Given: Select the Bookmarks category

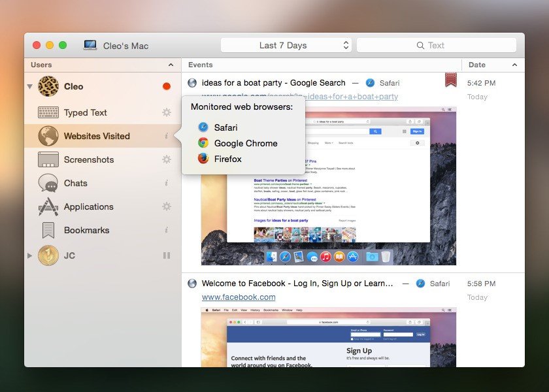Looking at the screenshot, I should pyautogui.click(x=103, y=230).
